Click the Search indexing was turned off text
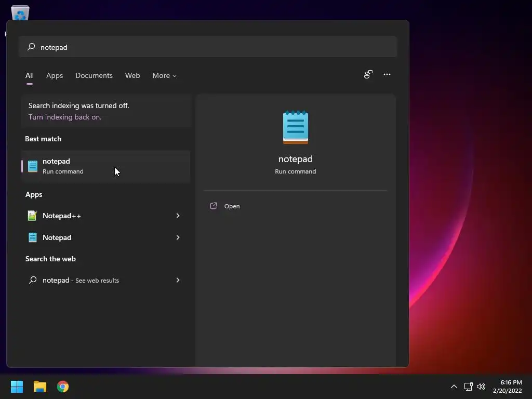532x399 pixels. pos(79,105)
